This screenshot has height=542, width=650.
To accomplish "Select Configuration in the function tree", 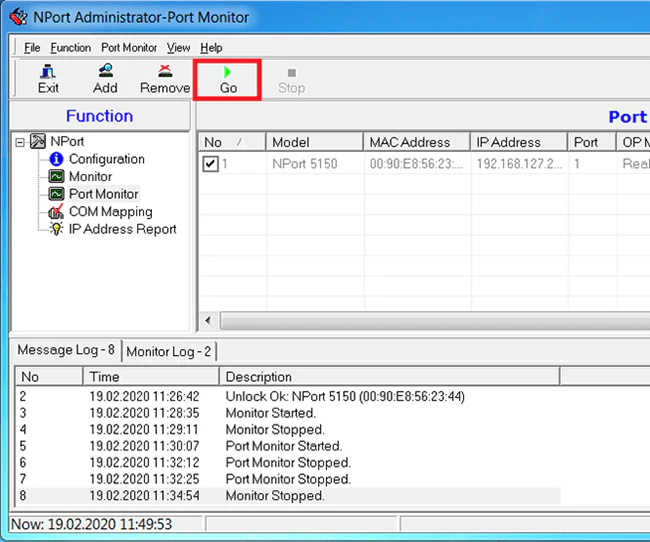I will tap(107, 159).
